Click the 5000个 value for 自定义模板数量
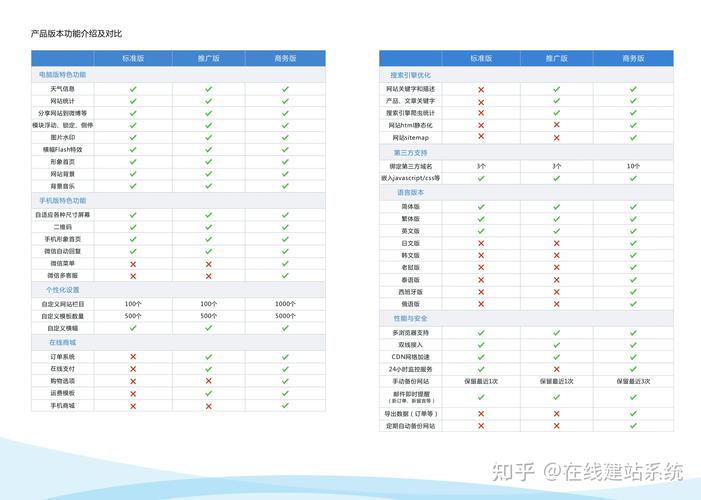 click(285, 316)
